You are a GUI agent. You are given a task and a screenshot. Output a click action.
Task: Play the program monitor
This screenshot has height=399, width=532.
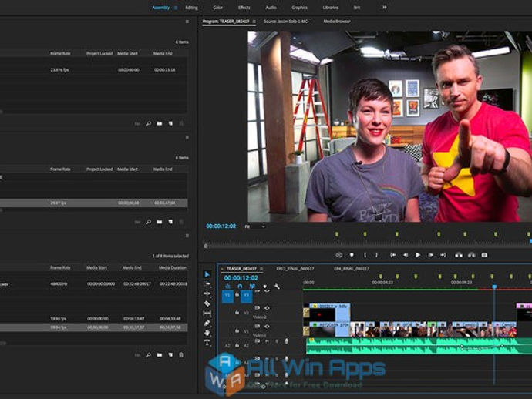(418, 255)
